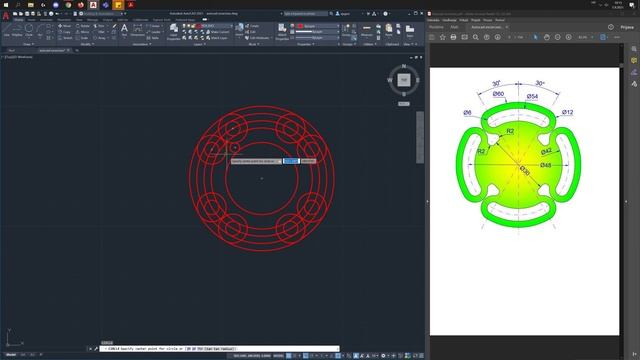The image size is (640, 360).
Task: Click the print icon in PDF reader toolbar
Action: pyautogui.click(x=453, y=37)
